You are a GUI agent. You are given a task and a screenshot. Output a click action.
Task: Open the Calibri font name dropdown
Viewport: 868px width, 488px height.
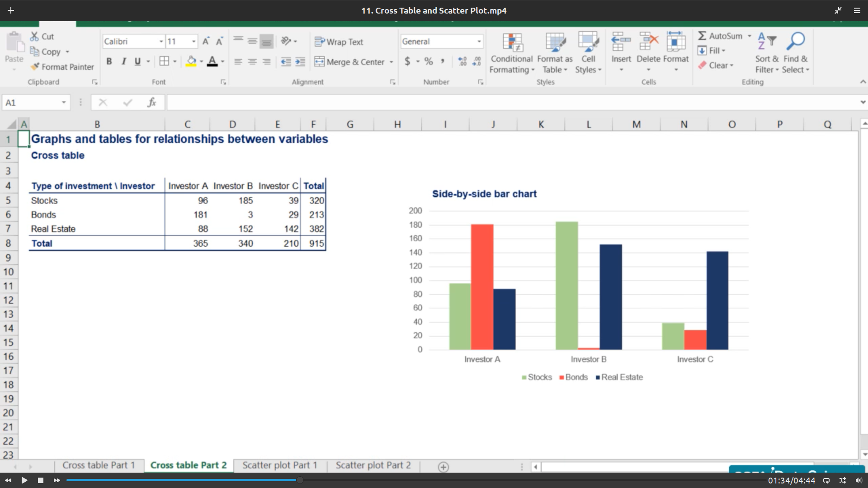coord(161,42)
